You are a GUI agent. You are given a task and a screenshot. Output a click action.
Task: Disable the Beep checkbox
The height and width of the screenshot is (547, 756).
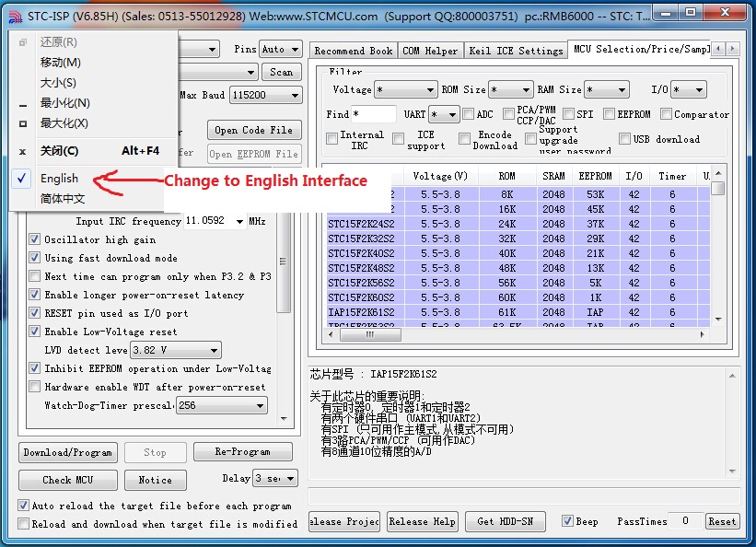coord(567,521)
